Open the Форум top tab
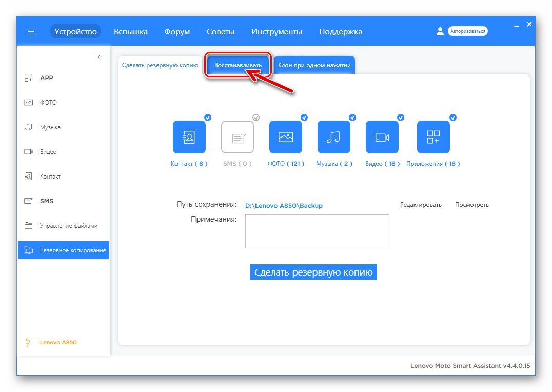Image resolution: width=552 pixels, height=392 pixels. click(x=177, y=32)
